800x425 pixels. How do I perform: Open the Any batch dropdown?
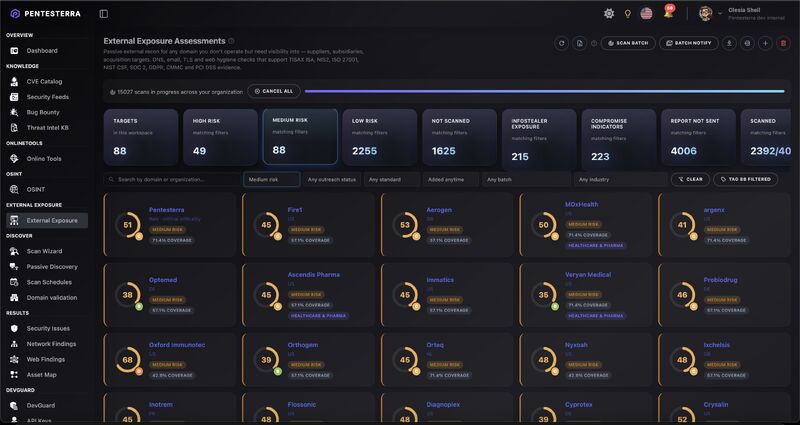pyautogui.click(x=527, y=180)
